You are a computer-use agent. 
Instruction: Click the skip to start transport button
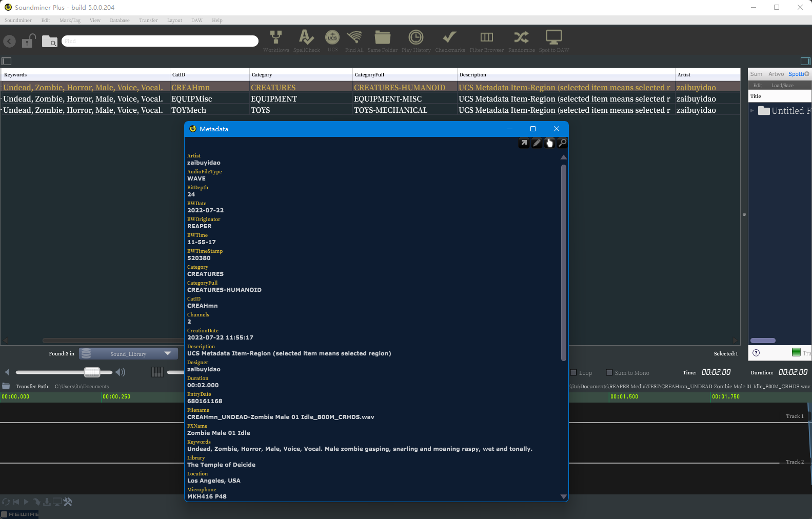pyautogui.click(x=16, y=502)
